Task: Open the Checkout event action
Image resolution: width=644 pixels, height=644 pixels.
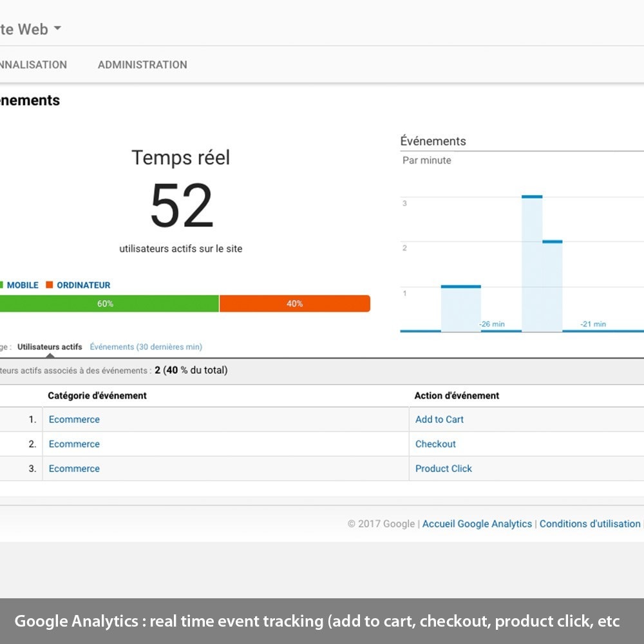Action: pos(435,444)
